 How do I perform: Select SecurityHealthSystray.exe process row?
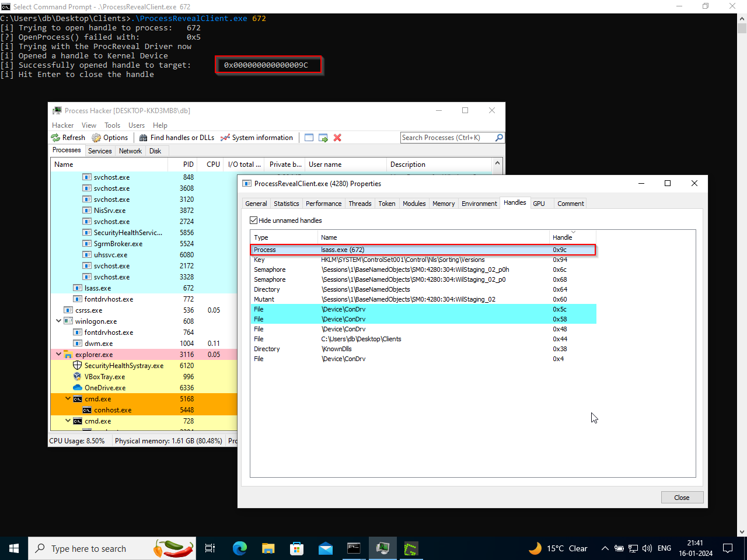[x=144, y=366]
